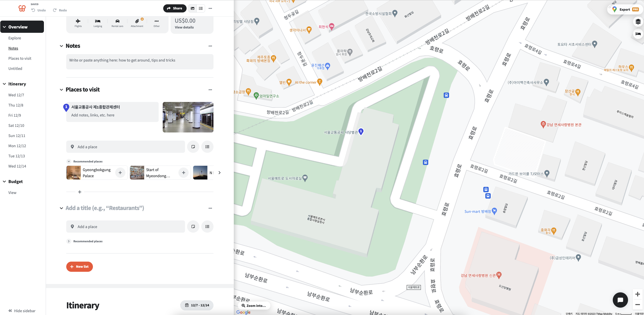Click the chat support bubble icon
Image resolution: width=644 pixels, height=315 pixels.
pos(620,300)
